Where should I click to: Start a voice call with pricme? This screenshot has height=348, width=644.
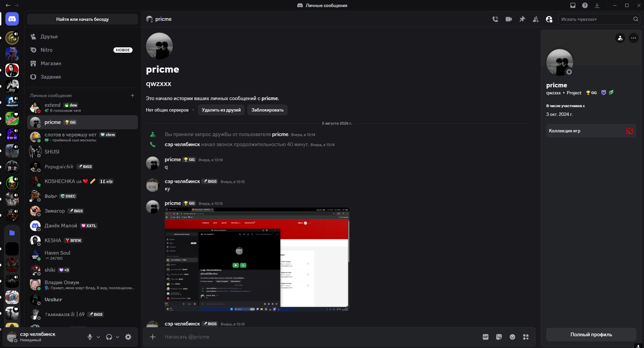coord(495,19)
